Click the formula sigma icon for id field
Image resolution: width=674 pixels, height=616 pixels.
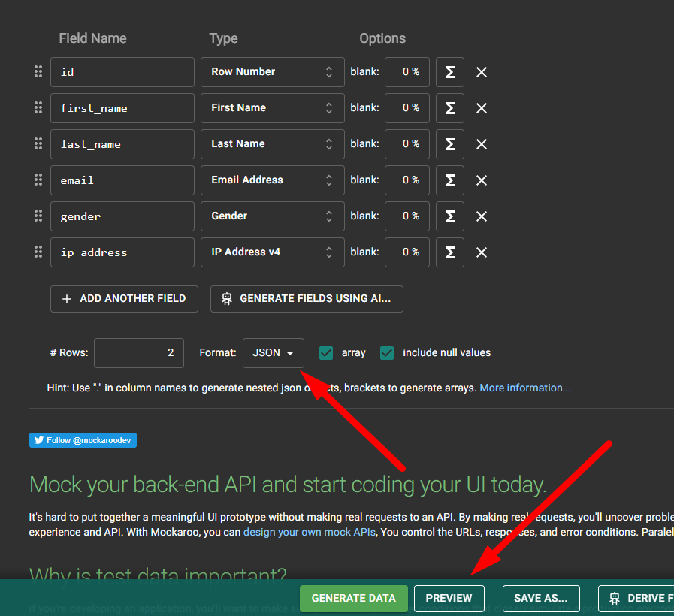(x=450, y=72)
